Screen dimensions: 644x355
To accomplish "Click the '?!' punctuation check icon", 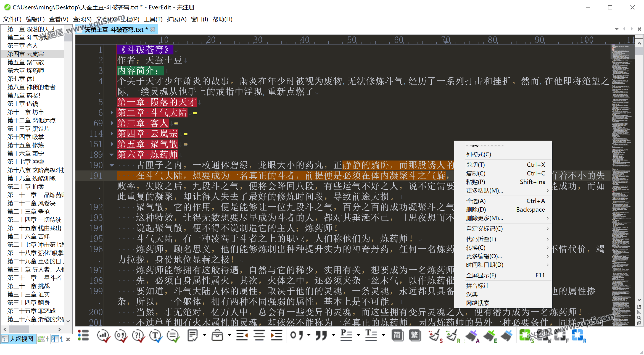I will [x=138, y=335].
